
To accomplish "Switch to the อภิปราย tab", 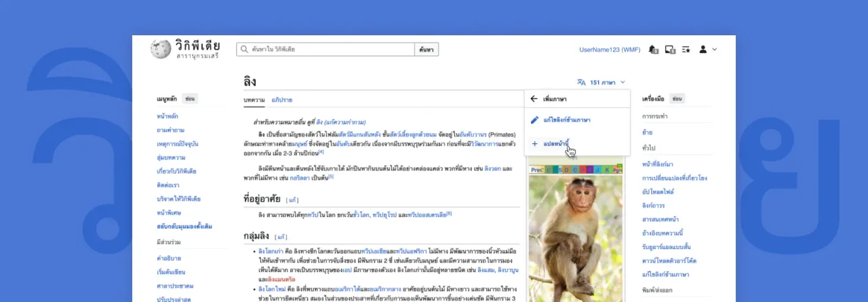I will pos(281,100).
